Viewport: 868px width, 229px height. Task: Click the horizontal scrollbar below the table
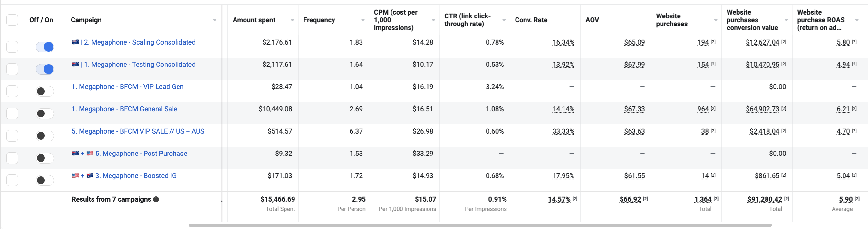point(480,225)
